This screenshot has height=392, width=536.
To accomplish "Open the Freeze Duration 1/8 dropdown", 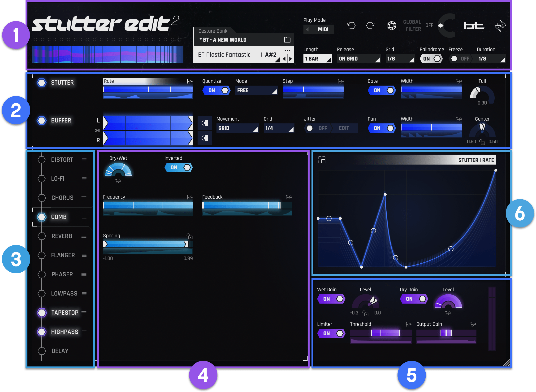I will pos(491,59).
